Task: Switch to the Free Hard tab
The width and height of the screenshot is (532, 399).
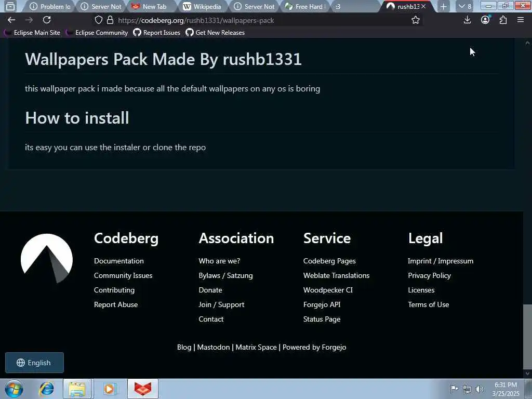Action: (305, 6)
